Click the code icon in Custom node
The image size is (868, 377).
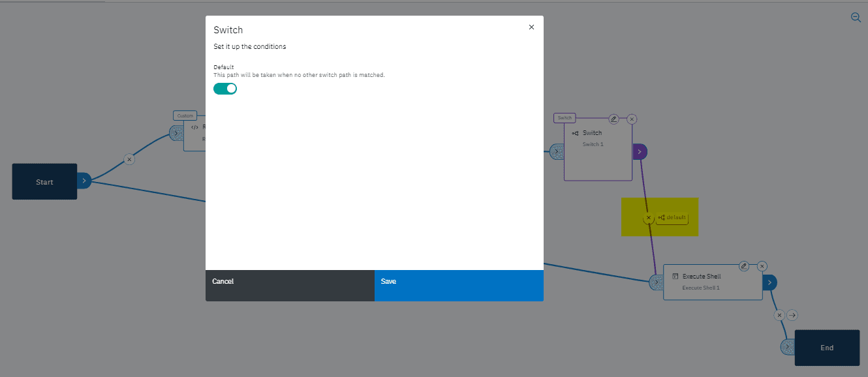tap(194, 127)
